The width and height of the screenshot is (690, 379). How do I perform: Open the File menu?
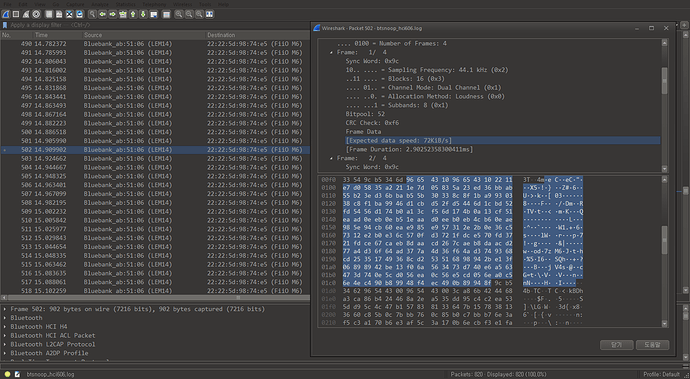coord(7,4)
